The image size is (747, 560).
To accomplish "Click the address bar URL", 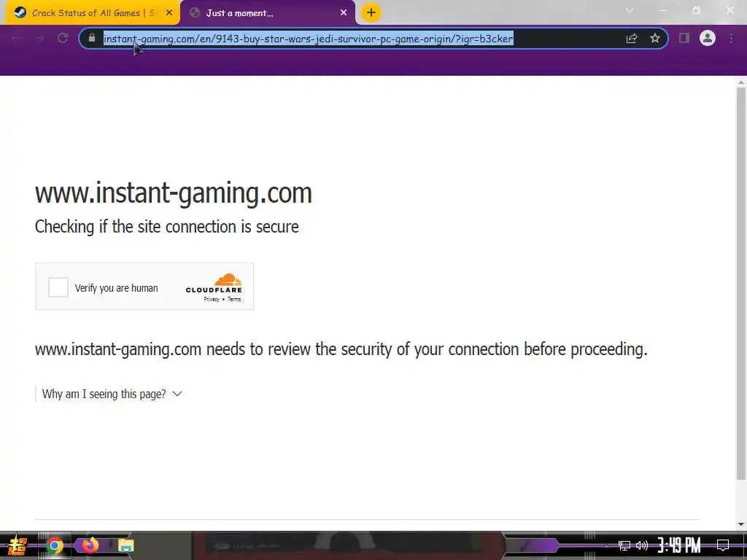I will (309, 39).
